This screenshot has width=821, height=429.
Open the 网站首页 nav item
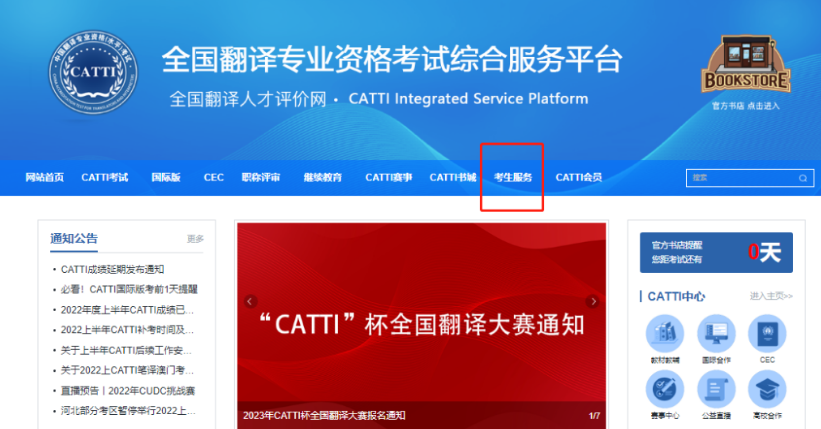pyautogui.click(x=45, y=178)
